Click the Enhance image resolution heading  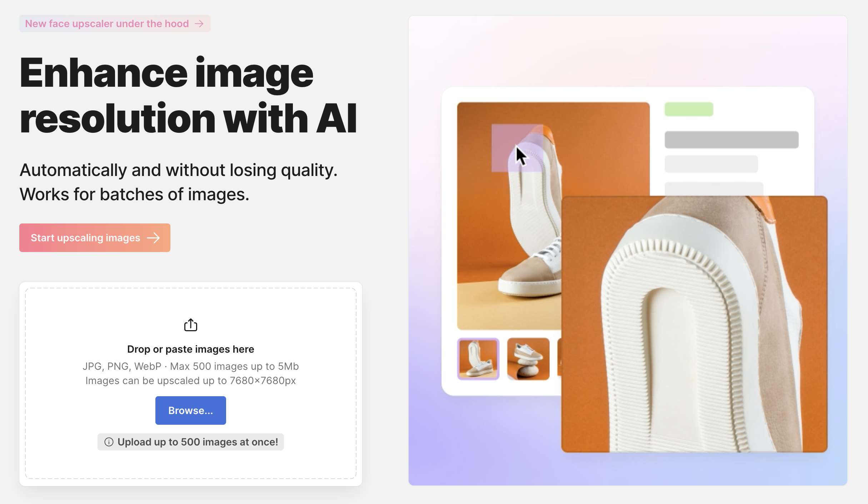(188, 95)
